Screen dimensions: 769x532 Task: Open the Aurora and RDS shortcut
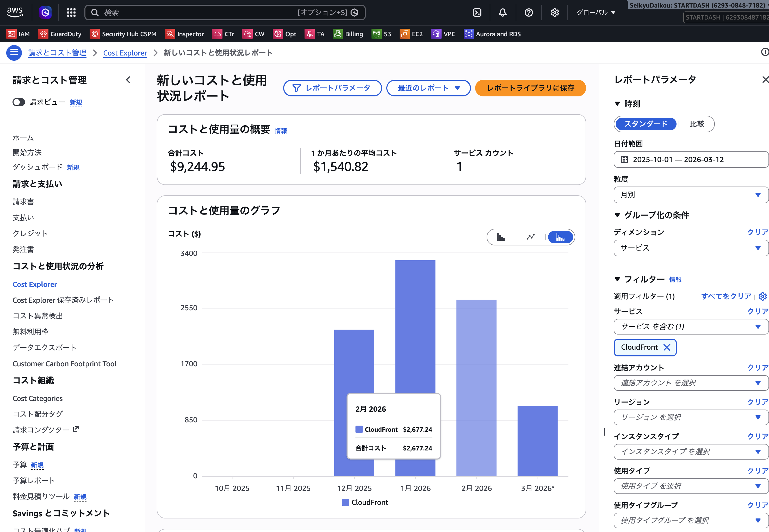(492, 34)
